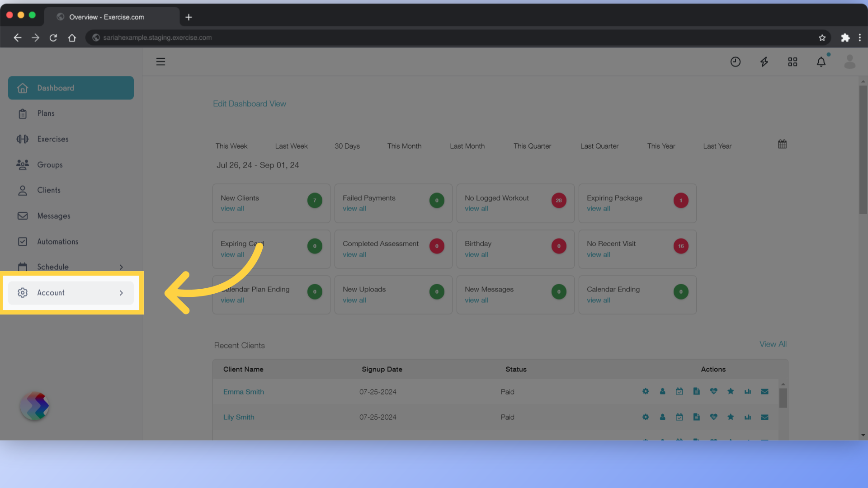Expand the Account sidebar menu

click(71, 293)
